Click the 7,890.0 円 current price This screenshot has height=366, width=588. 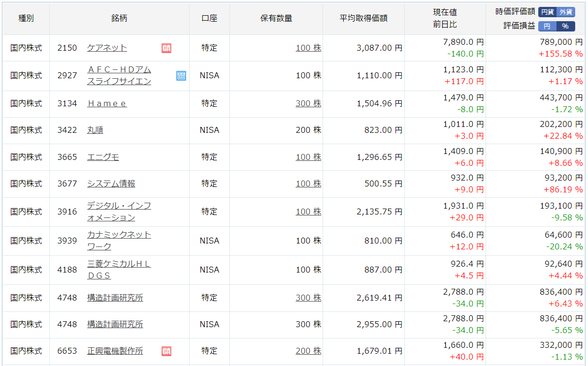coord(463,42)
